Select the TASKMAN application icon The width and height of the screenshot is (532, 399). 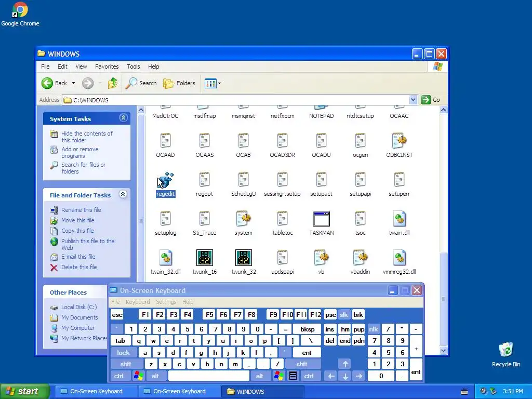click(x=321, y=219)
